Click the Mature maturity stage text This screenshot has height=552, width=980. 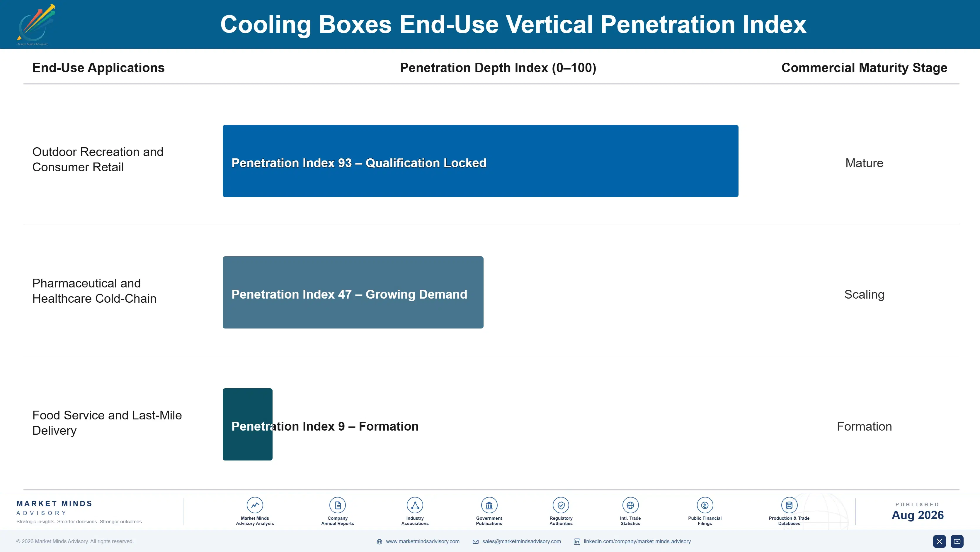click(864, 163)
